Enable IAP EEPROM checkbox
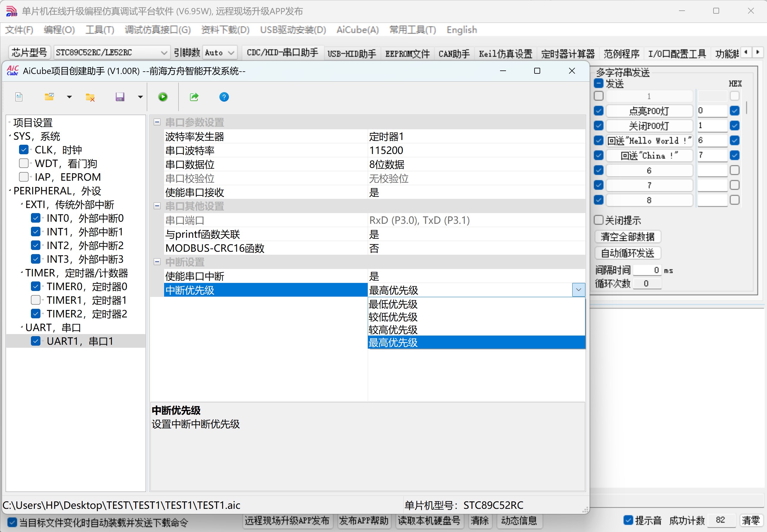The image size is (767, 532). [24, 177]
